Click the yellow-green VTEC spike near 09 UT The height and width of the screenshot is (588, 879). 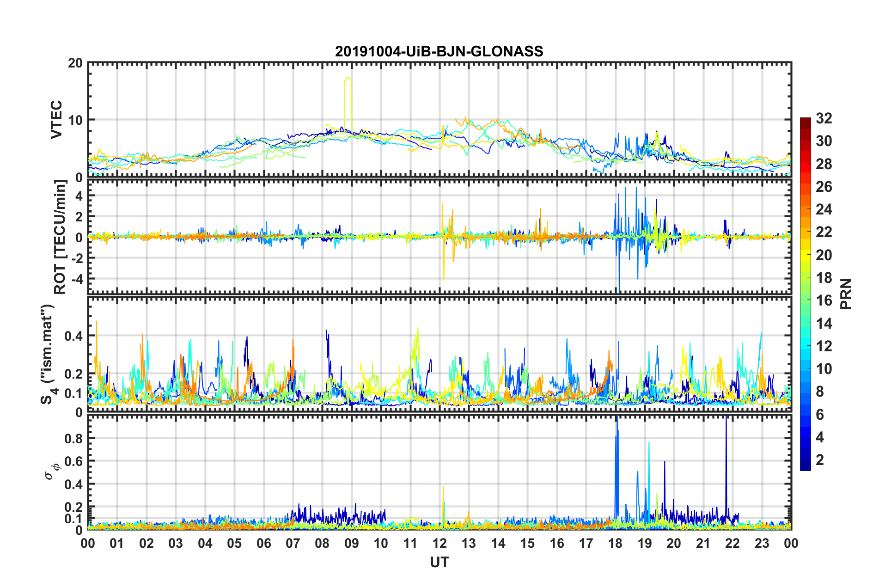[348, 104]
